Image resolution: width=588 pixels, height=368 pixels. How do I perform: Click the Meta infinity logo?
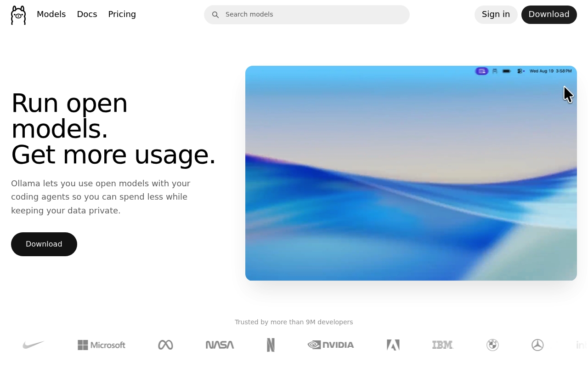165,345
